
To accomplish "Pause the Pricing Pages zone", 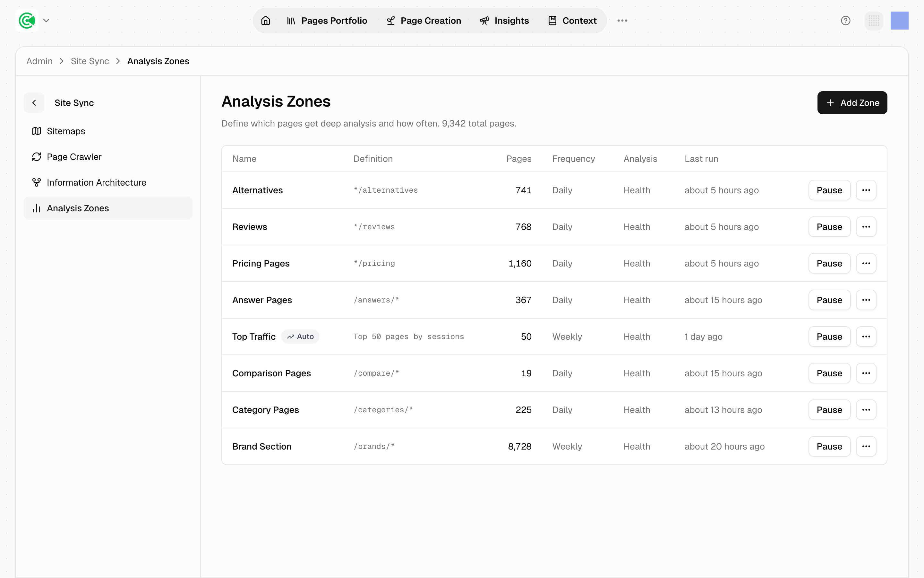I will 829,263.
